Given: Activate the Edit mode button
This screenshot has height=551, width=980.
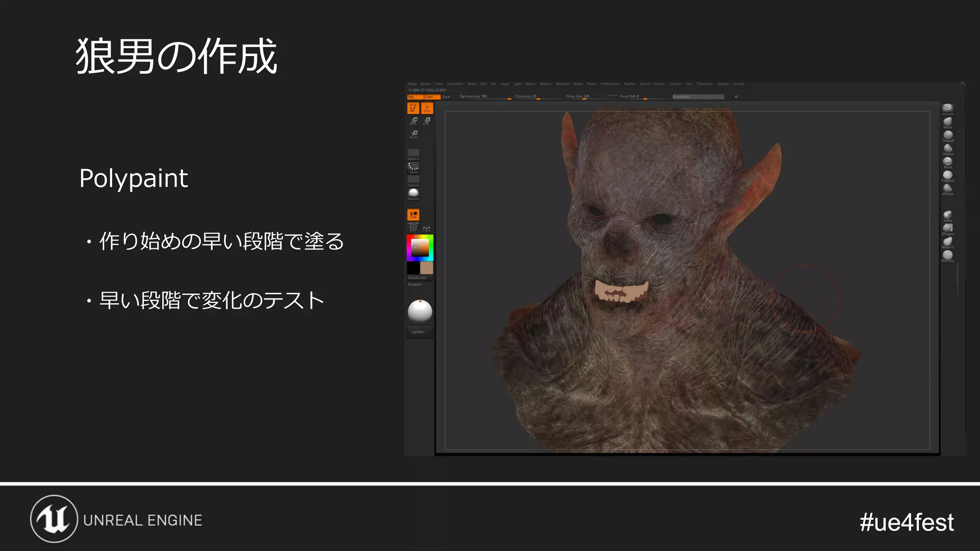Looking at the screenshot, I should click(x=413, y=108).
